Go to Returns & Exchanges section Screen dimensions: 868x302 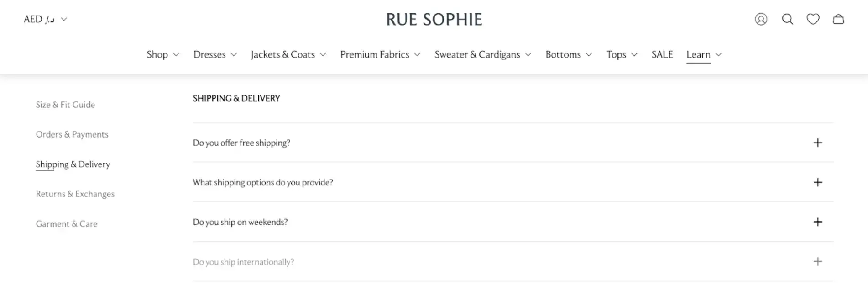pyautogui.click(x=75, y=194)
